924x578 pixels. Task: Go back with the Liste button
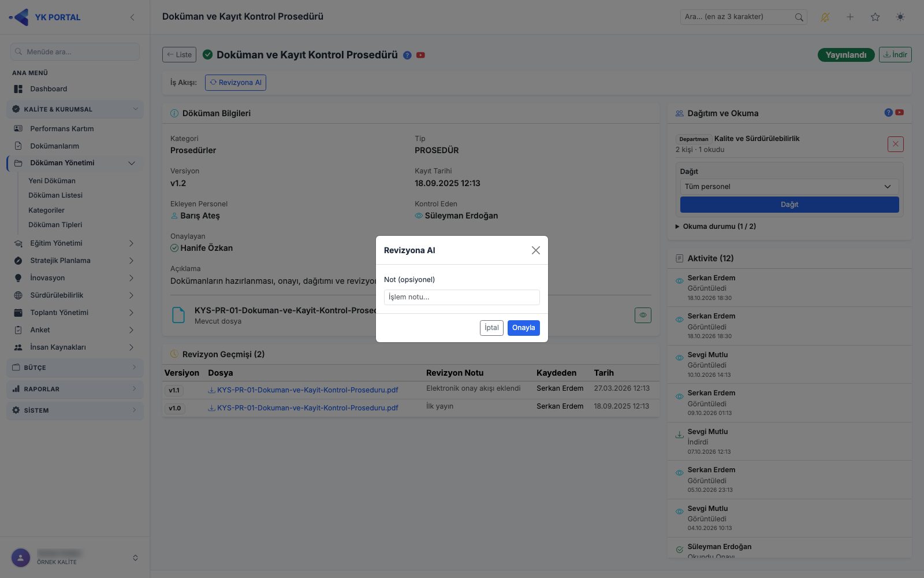point(179,55)
